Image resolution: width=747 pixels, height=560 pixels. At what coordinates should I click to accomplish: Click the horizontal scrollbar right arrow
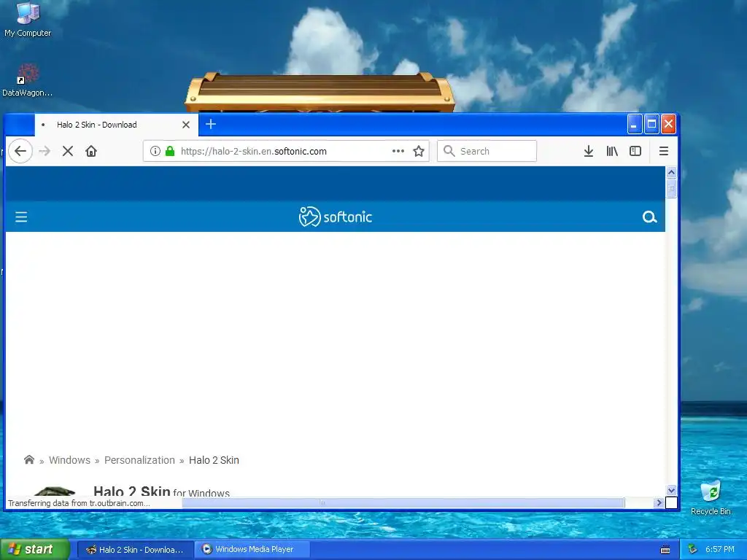pyautogui.click(x=659, y=502)
